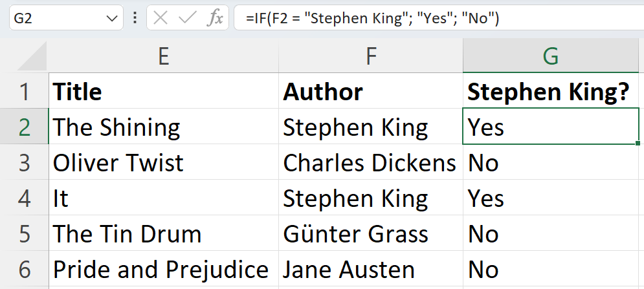The image size is (644, 289).
Task: Click the fill handle of cell G2
Action: [638, 143]
